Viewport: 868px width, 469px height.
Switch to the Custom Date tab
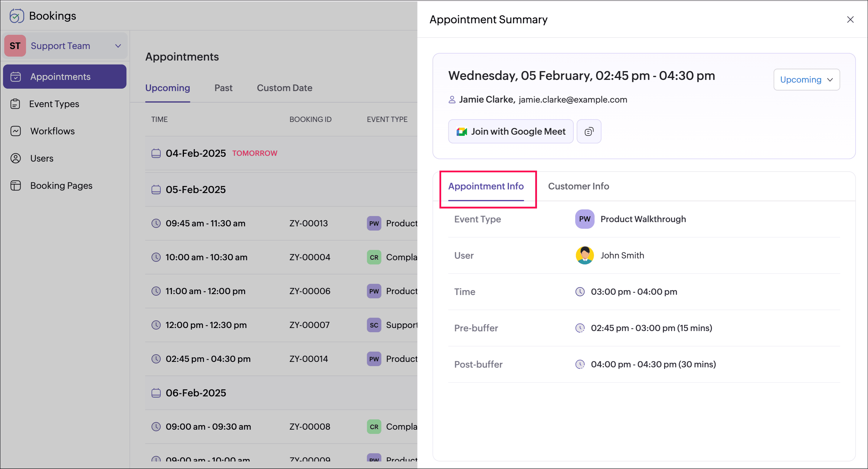pos(284,88)
